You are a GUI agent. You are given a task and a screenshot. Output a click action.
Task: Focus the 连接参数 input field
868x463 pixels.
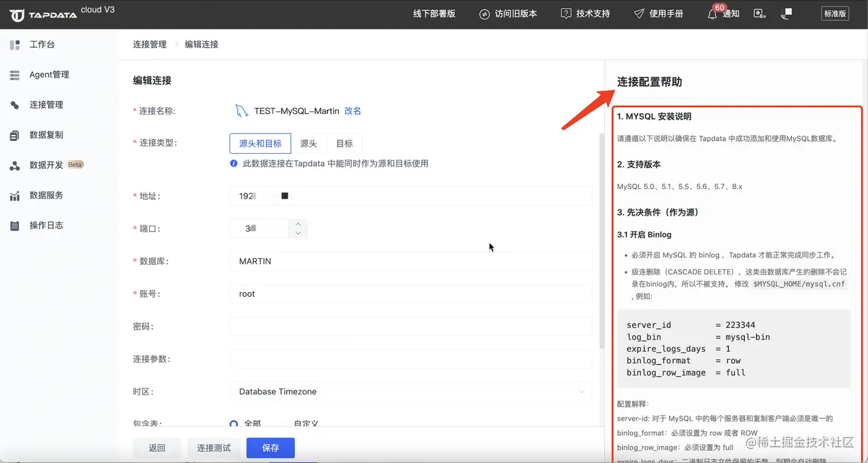411,359
